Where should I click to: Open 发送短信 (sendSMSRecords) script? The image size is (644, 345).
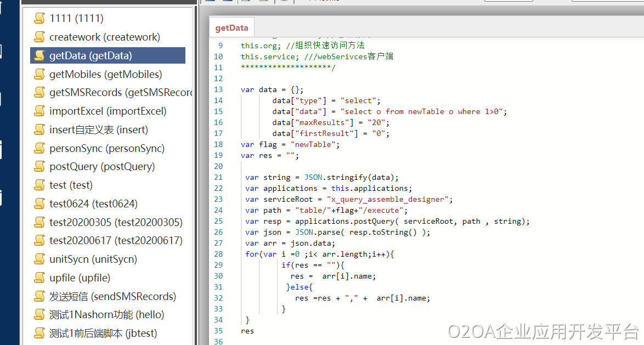click(x=112, y=297)
